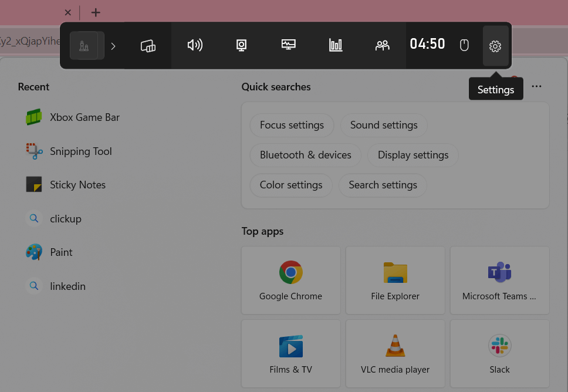Click the 'Recent' heading
The width and height of the screenshot is (568, 392).
click(33, 87)
